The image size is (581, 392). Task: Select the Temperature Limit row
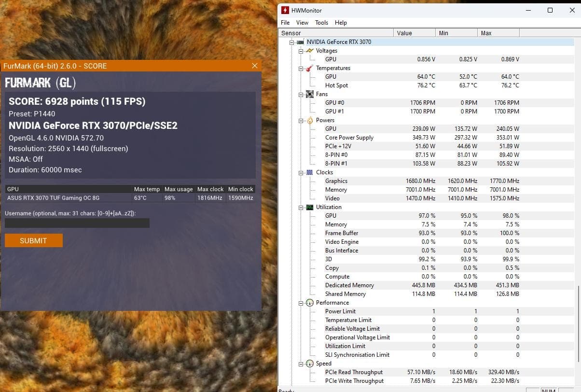pos(427,320)
